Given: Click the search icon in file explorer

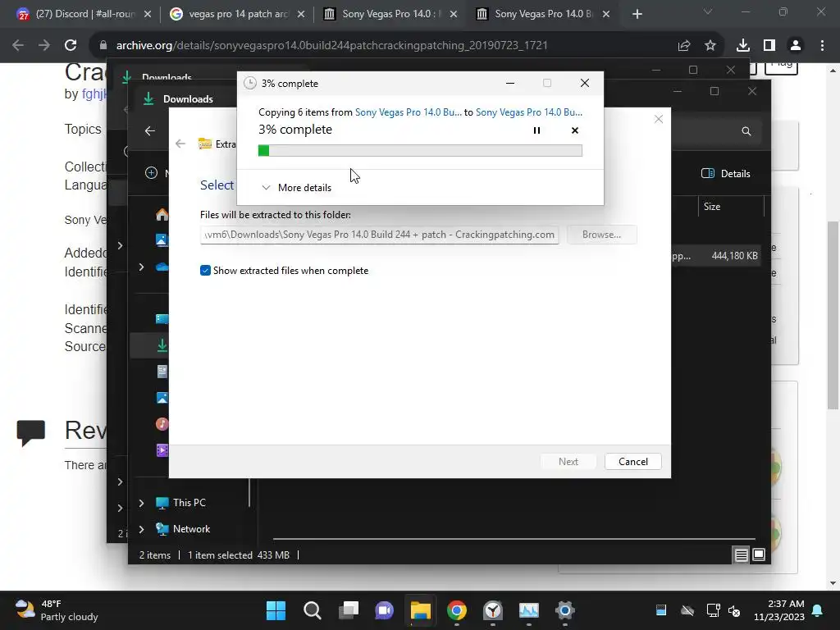Looking at the screenshot, I should coord(746,131).
